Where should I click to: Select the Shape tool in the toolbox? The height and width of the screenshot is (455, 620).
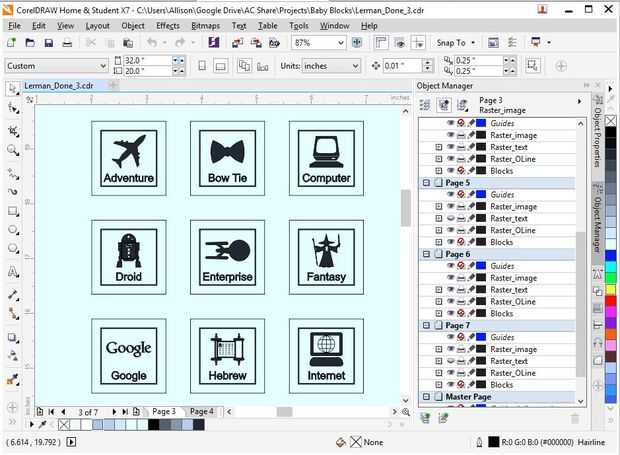coord(13,108)
